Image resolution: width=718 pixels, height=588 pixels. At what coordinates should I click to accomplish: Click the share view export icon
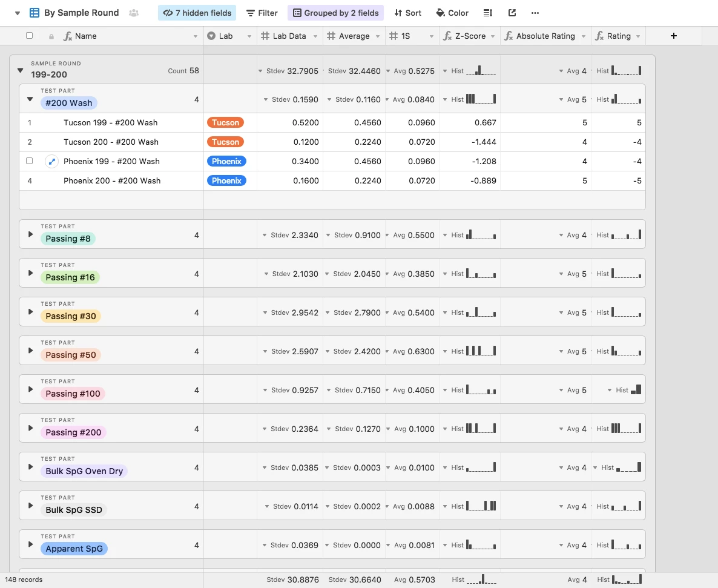tap(512, 13)
